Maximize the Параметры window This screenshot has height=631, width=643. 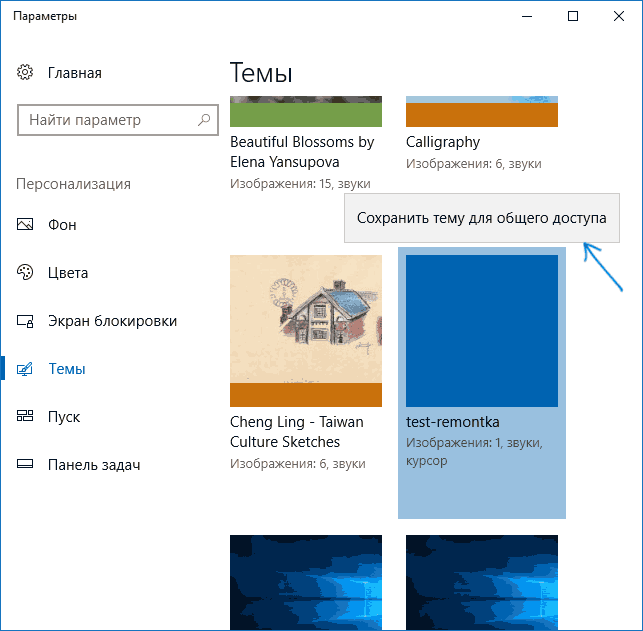tap(572, 16)
